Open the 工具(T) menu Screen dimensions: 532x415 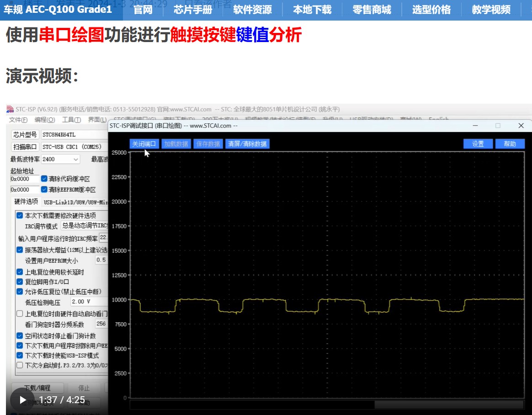coord(71,120)
